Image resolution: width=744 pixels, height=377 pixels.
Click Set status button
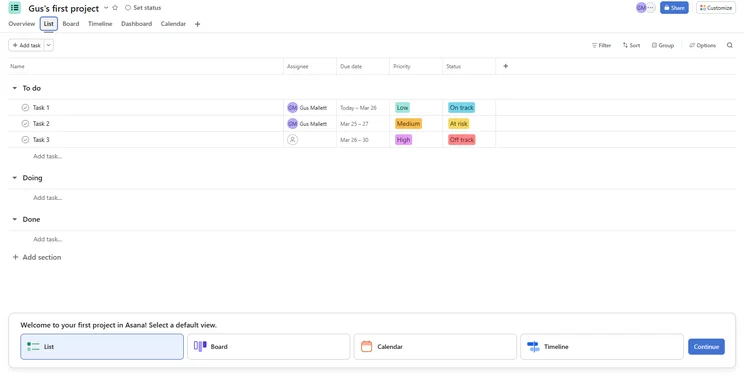pos(143,8)
